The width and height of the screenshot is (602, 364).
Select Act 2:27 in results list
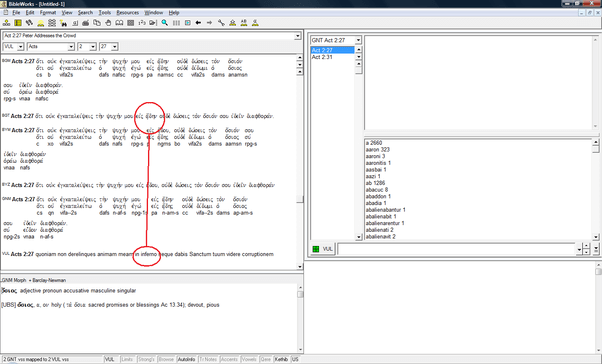[x=332, y=50]
